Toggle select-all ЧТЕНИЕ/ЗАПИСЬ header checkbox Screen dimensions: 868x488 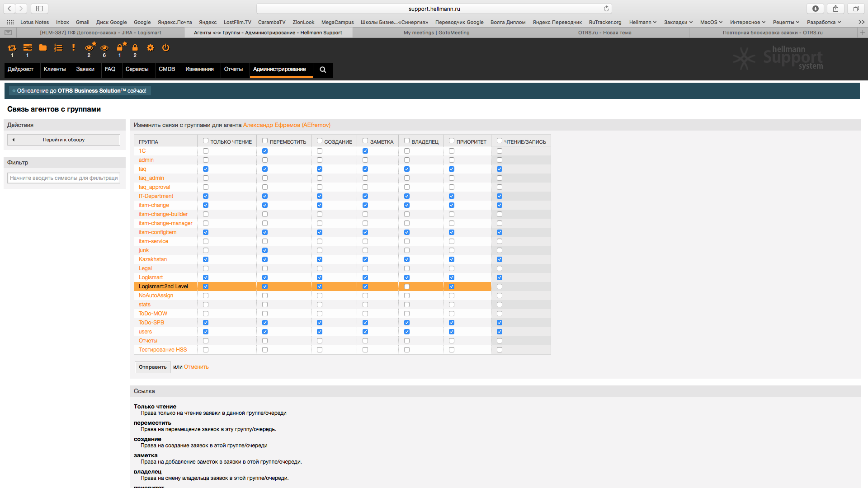(x=500, y=141)
